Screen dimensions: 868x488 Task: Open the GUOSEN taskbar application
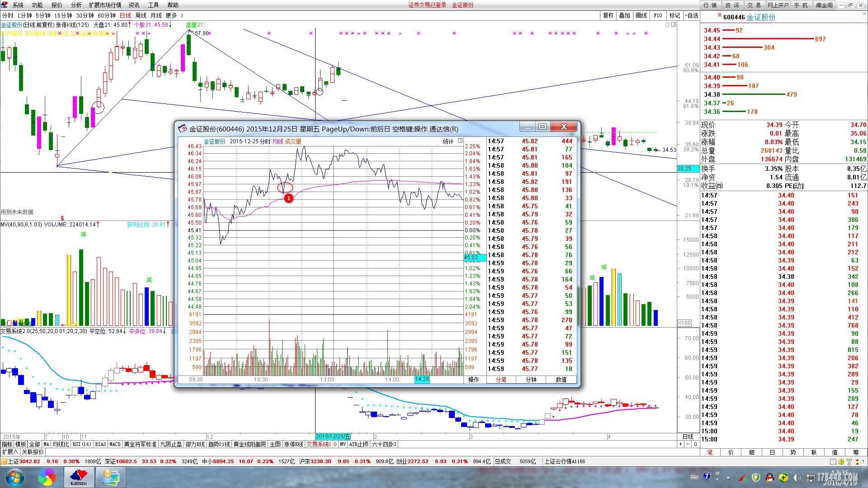click(x=79, y=478)
